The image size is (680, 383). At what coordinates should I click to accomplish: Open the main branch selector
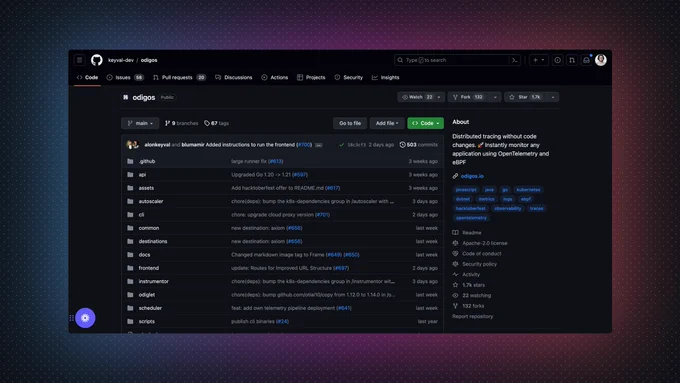coord(140,123)
